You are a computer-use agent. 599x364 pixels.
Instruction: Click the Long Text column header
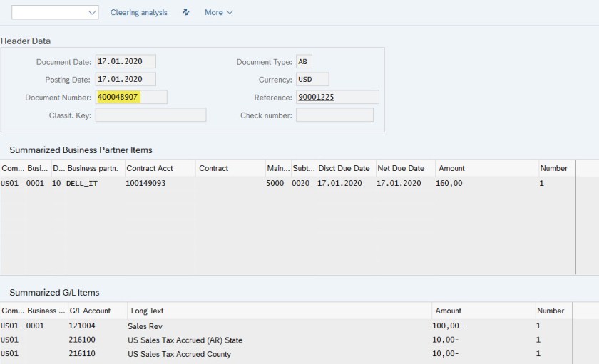(x=148, y=311)
